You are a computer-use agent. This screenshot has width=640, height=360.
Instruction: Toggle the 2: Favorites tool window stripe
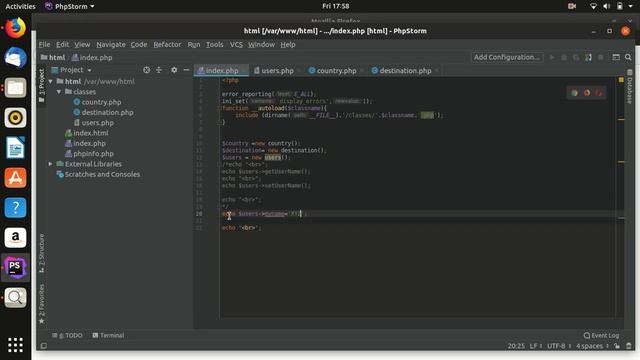click(42, 304)
